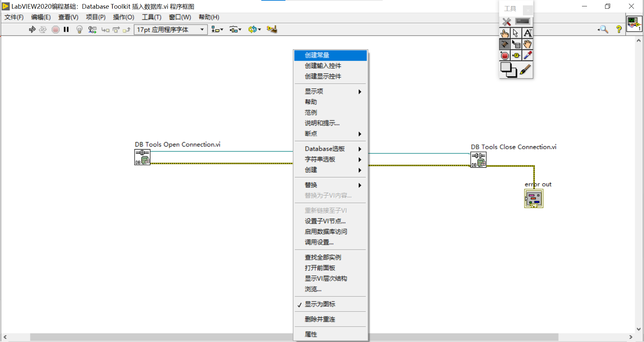
Task: Pause execution using the pause icon
Action: 66,30
